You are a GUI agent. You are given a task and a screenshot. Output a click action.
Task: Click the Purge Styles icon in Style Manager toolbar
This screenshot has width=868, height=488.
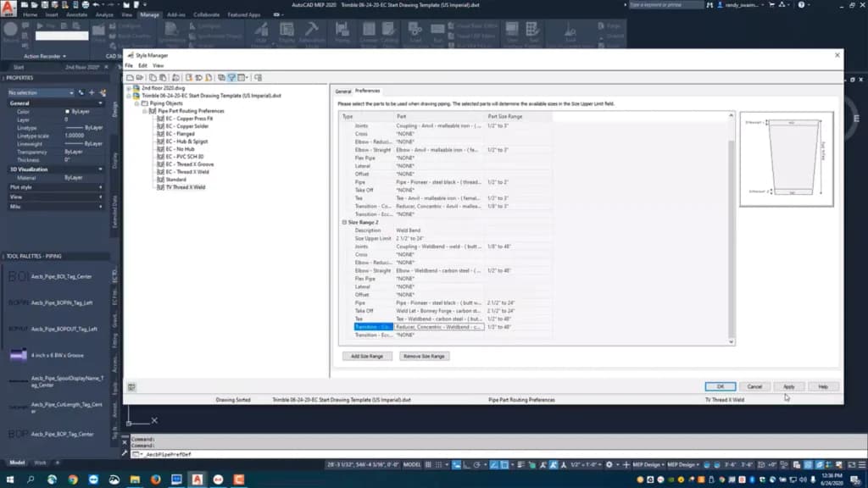(209, 78)
